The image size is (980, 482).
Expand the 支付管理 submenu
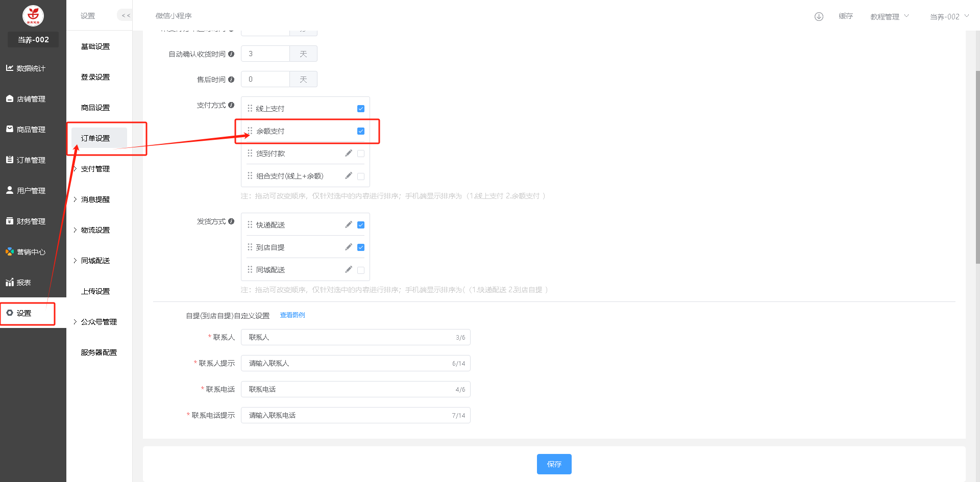[x=95, y=169]
